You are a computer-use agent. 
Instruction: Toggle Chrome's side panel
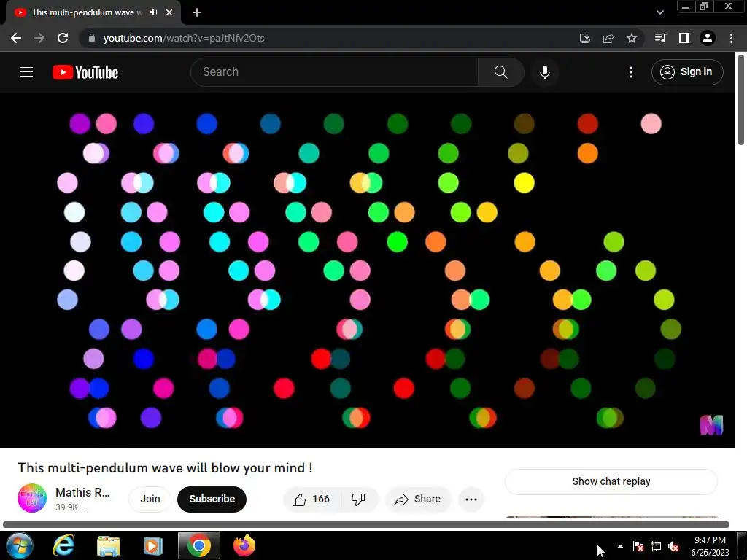pyautogui.click(x=684, y=38)
